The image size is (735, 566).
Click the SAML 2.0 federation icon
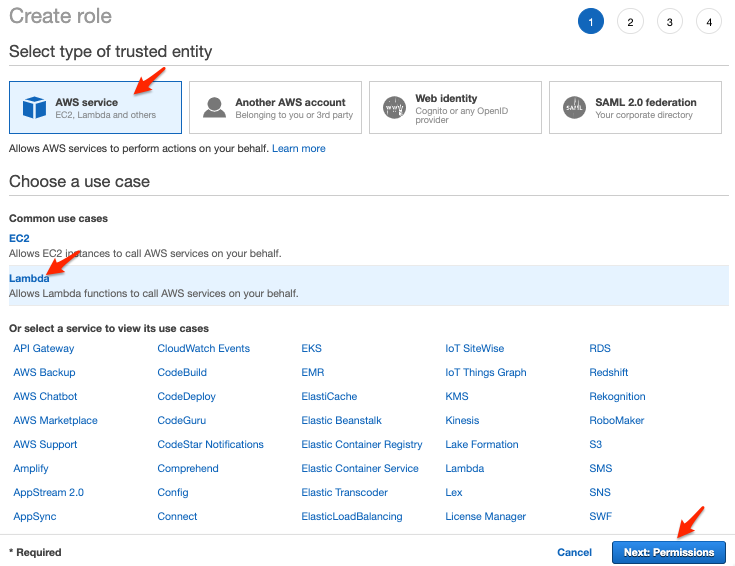pyautogui.click(x=574, y=107)
